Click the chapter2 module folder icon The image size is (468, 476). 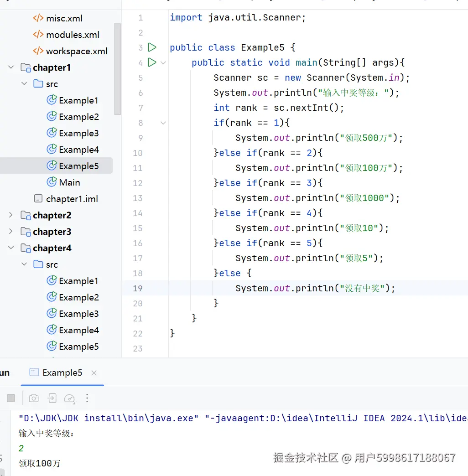coord(26,215)
